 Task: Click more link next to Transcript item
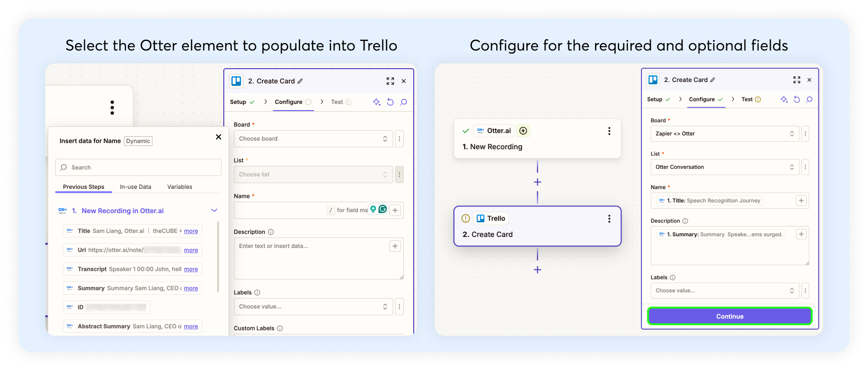(x=191, y=269)
